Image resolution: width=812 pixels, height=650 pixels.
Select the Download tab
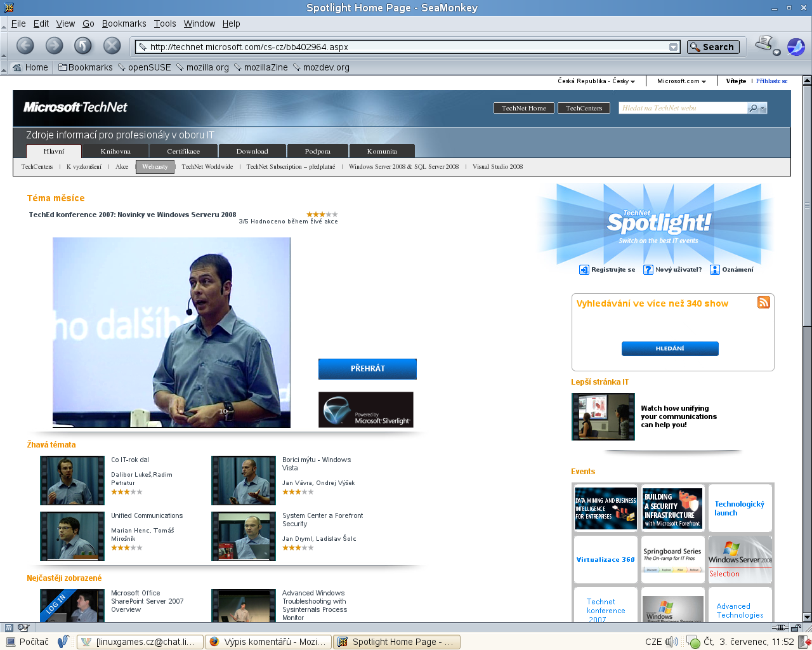(252, 151)
